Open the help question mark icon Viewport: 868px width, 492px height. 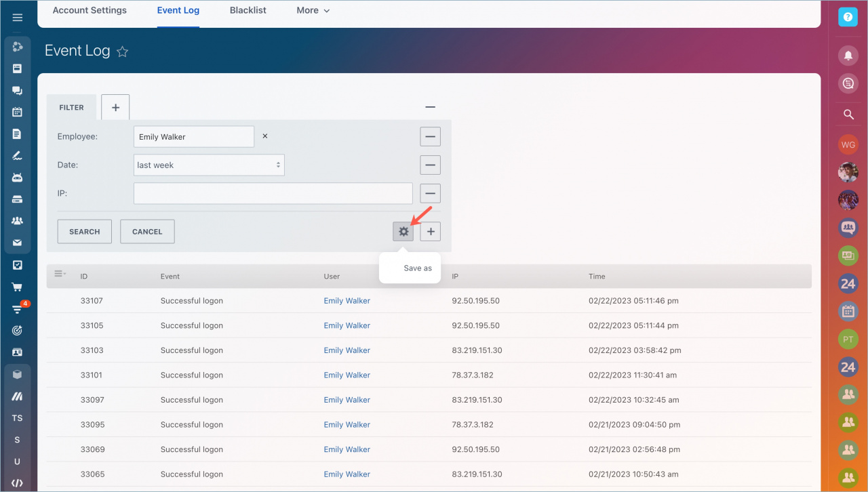[x=848, y=17]
